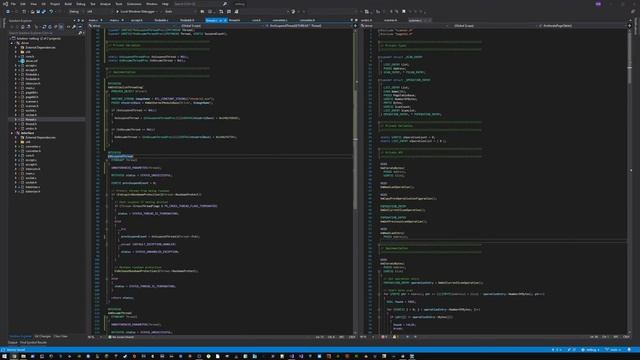Open the Tools menu
The image size is (640, 360).
point(119,4)
